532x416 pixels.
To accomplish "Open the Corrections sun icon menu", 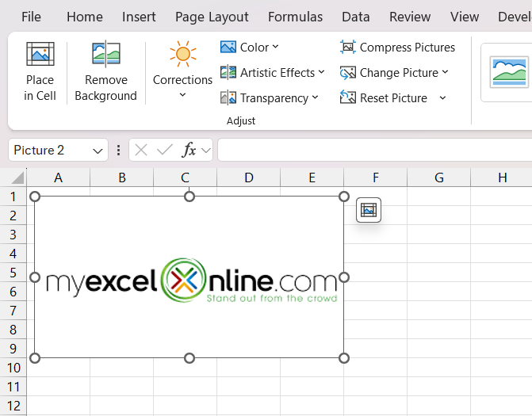I will pos(183,54).
